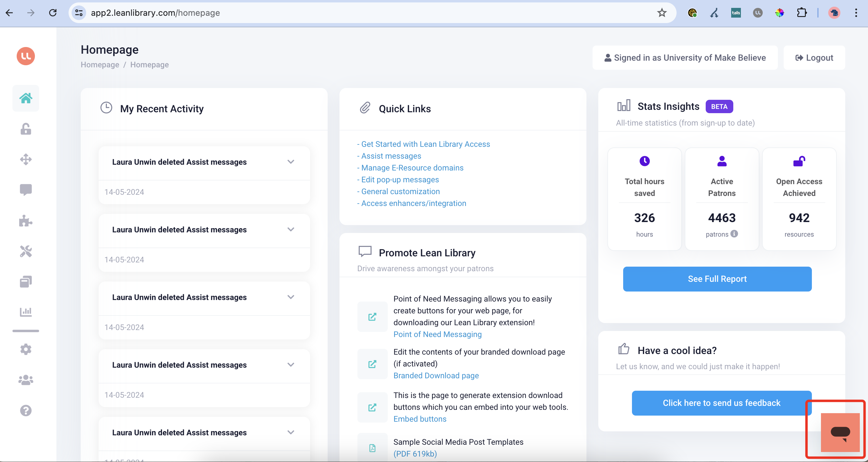Screen dimensions: 868x462
Task: Open the orange chat widget button
Action: click(x=840, y=432)
